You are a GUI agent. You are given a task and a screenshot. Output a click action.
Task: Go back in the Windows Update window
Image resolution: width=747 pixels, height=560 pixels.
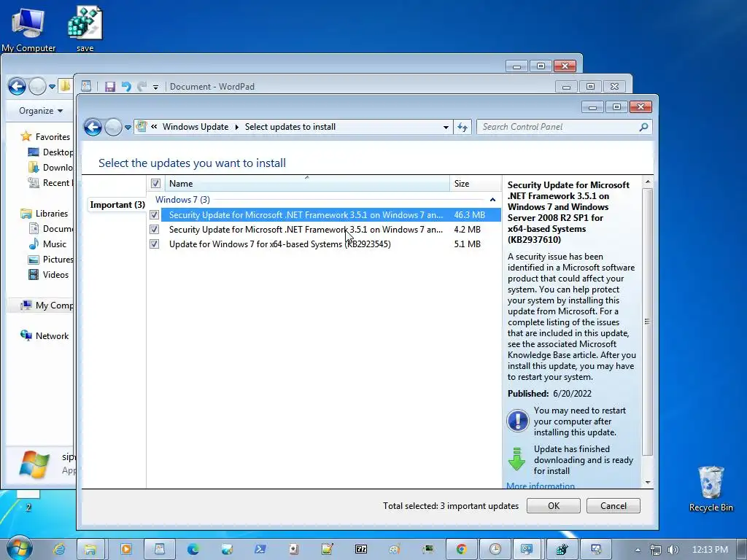[x=93, y=127]
